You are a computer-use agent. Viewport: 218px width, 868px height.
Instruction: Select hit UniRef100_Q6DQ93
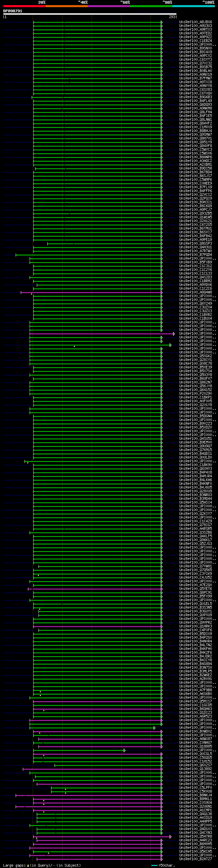[x=196, y=105]
